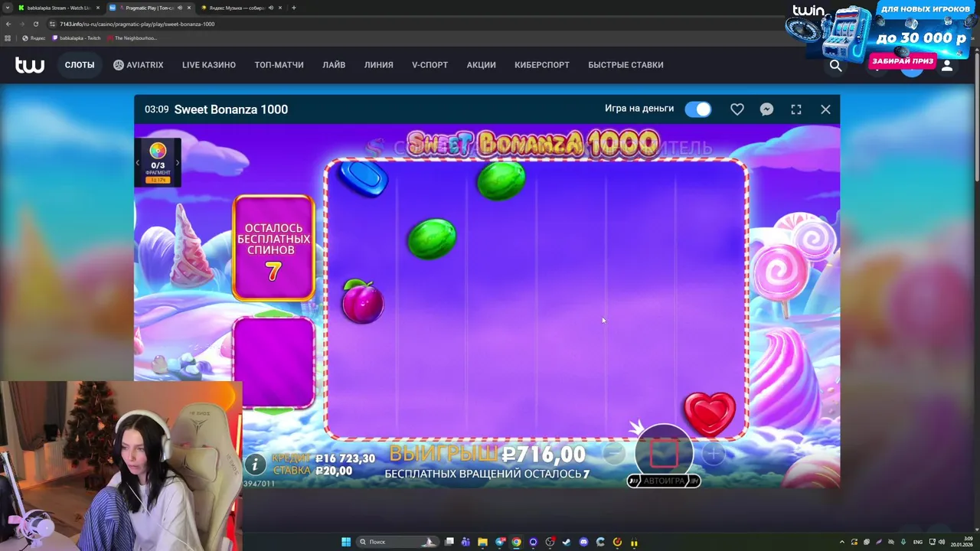The height and width of the screenshot is (551, 980).
Task: Open the bookmarks apps grid icon
Action: (8, 37)
